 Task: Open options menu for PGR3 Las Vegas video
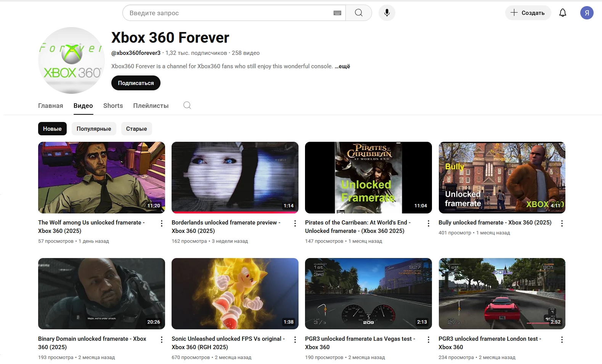pos(429,340)
